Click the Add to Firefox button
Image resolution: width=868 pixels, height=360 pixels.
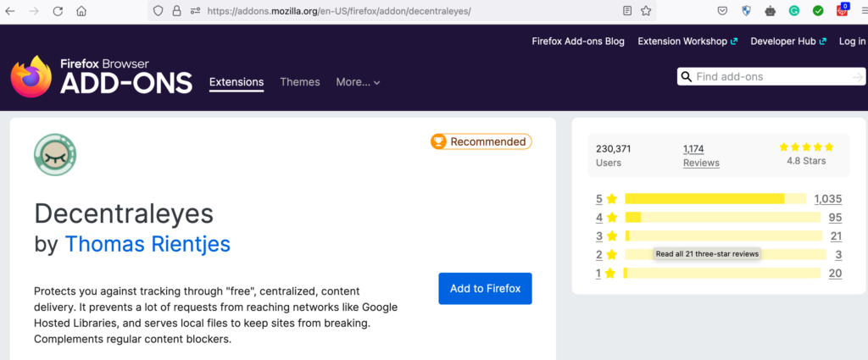click(x=485, y=288)
